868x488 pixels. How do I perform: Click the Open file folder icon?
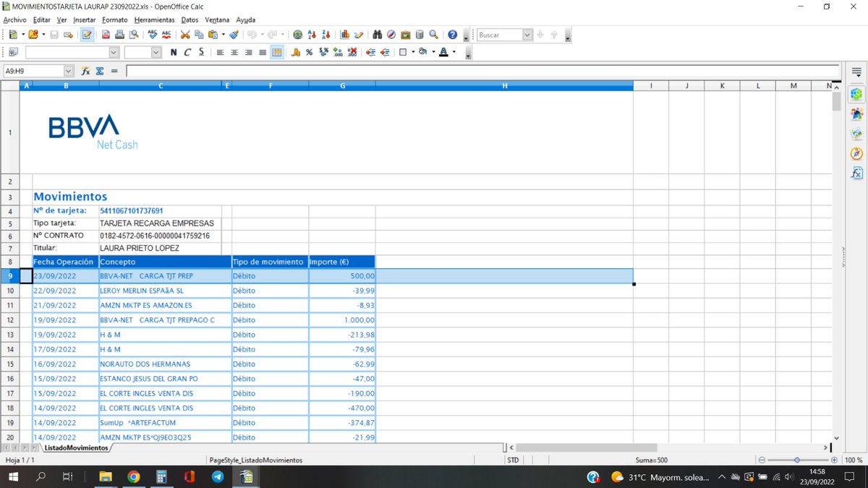(33, 35)
